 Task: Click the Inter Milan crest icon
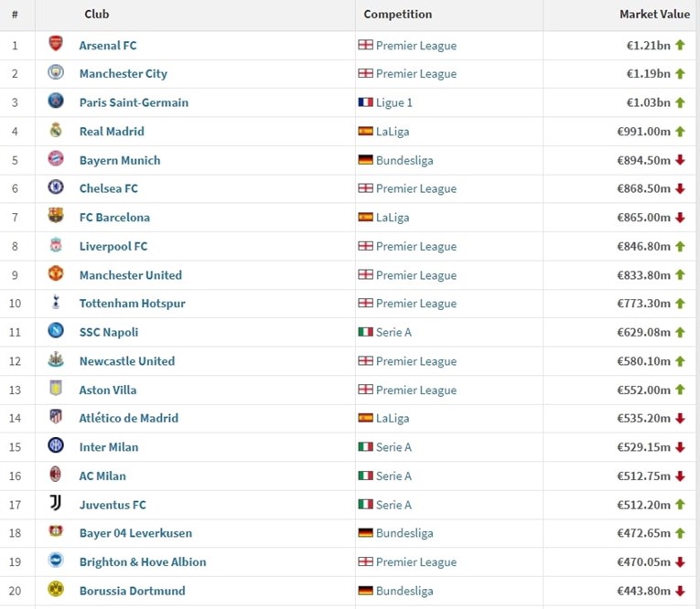[x=56, y=445]
